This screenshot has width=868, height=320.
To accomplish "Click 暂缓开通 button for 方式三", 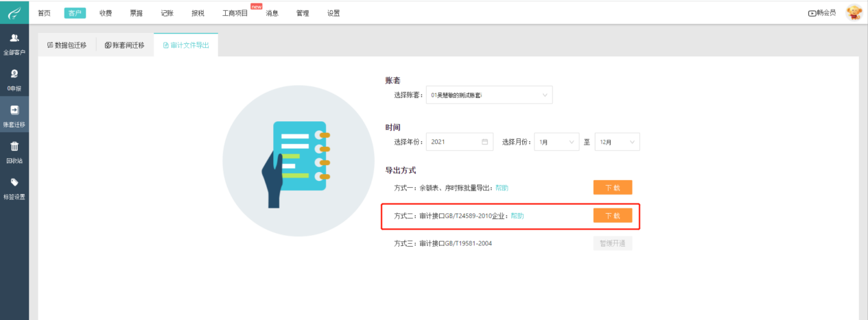I will [x=613, y=243].
